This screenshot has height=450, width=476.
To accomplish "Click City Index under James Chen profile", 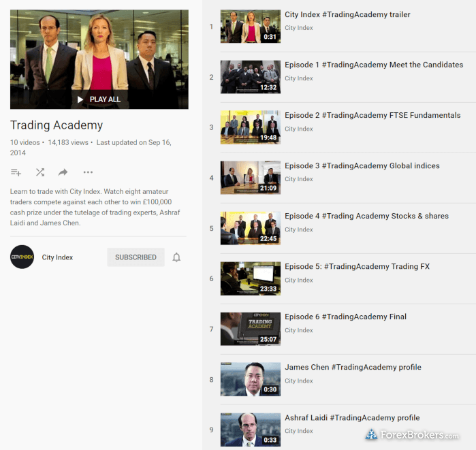I will pyautogui.click(x=299, y=381).
